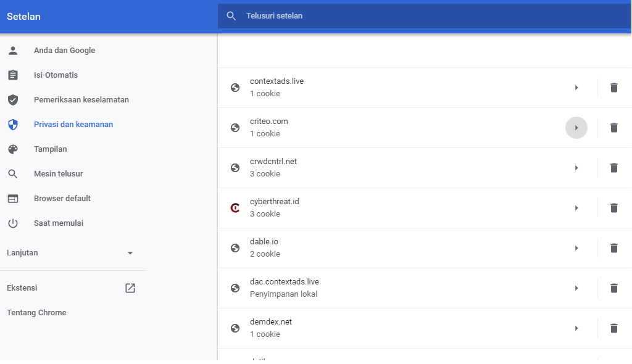The image size is (632, 364).
Task: Click "2 cookie" under dable.io
Action: click(265, 254)
